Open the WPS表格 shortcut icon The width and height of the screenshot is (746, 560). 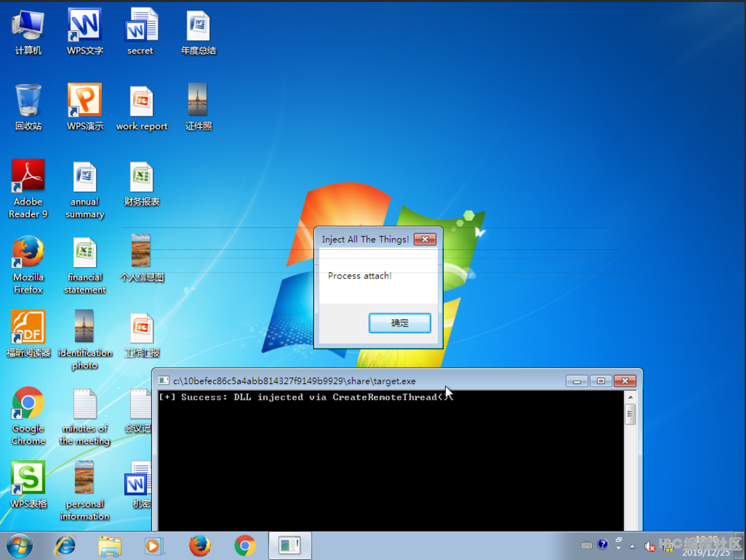(28, 485)
